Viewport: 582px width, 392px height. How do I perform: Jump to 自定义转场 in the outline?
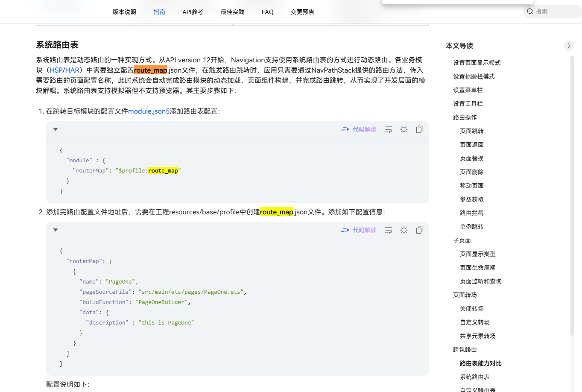(x=474, y=322)
